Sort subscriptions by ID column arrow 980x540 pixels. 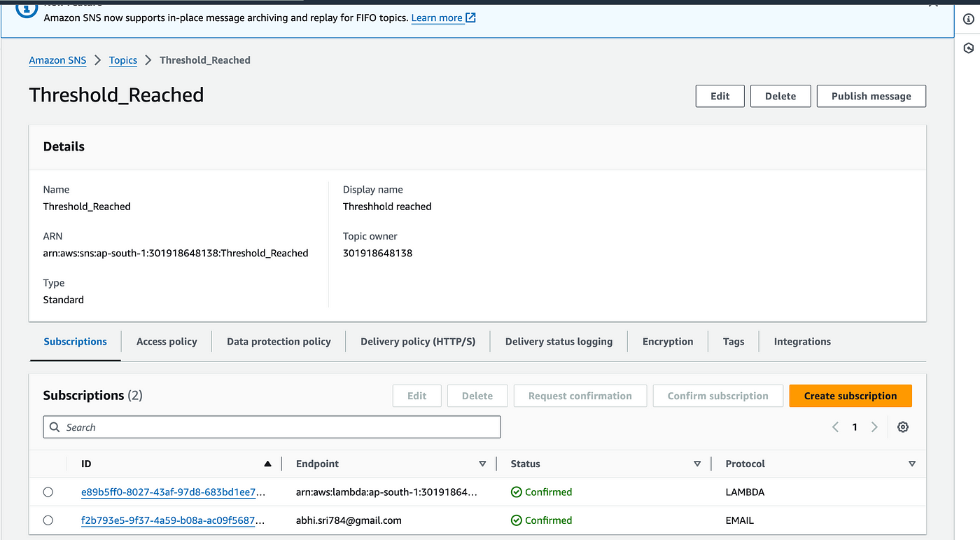tap(267, 464)
